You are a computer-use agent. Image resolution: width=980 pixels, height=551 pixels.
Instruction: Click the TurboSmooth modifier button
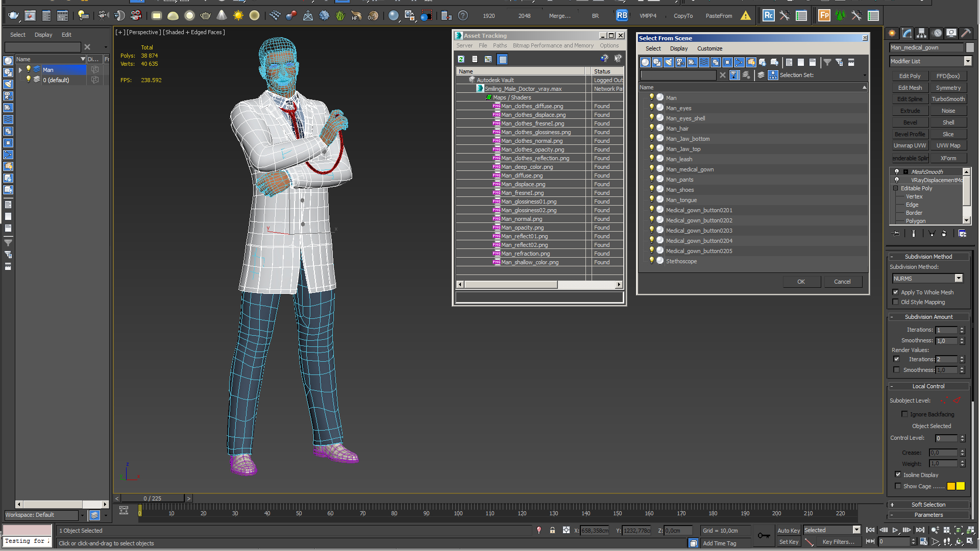click(948, 99)
